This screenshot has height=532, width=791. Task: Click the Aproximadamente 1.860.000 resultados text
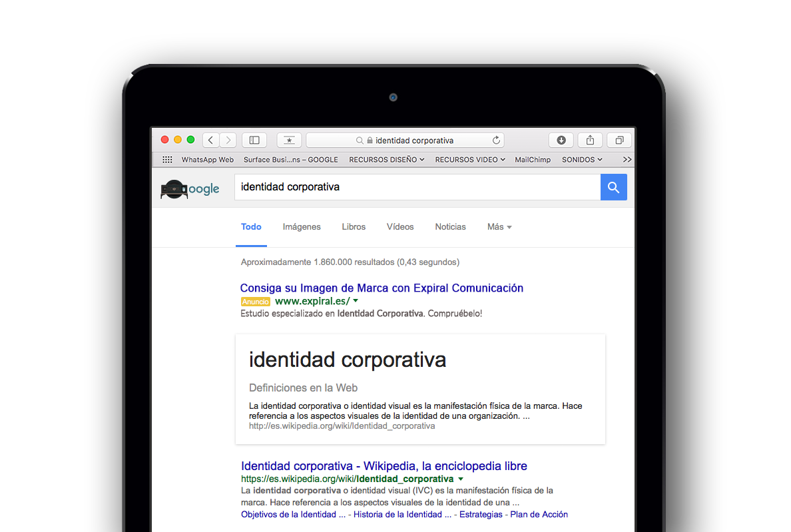pyautogui.click(x=350, y=262)
